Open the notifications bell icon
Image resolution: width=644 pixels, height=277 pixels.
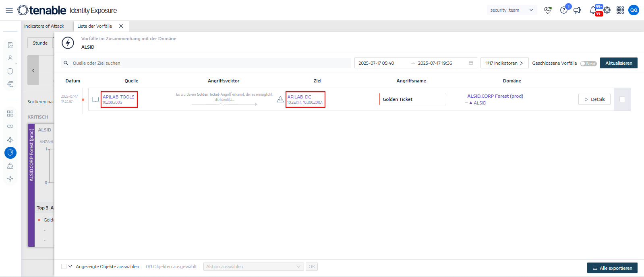593,10
